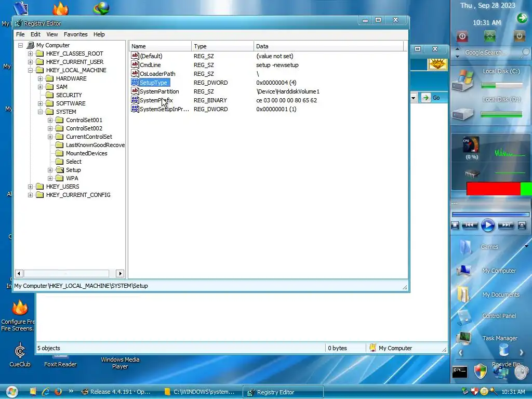Click the My Computer tree root icon
Image resolution: width=532 pixels, height=399 pixels.
tap(31, 45)
